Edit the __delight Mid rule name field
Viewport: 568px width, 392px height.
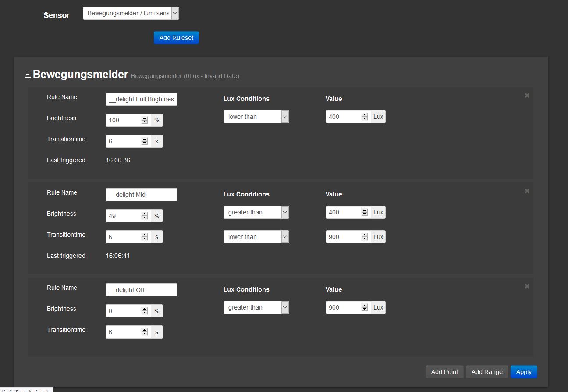pyautogui.click(x=141, y=195)
